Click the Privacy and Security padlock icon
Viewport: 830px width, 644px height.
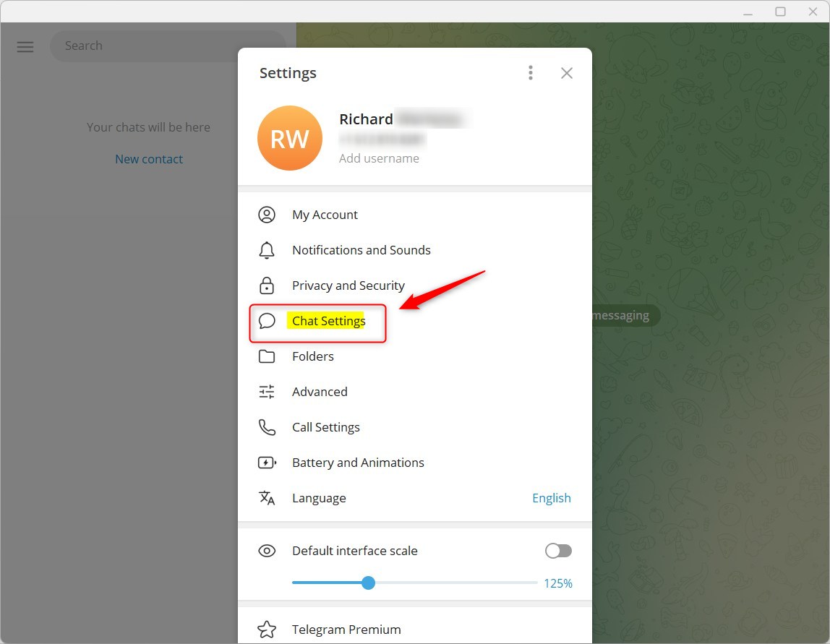point(267,285)
